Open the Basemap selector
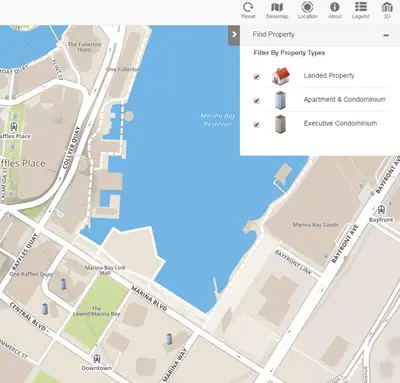 click(x=277, y=10)
